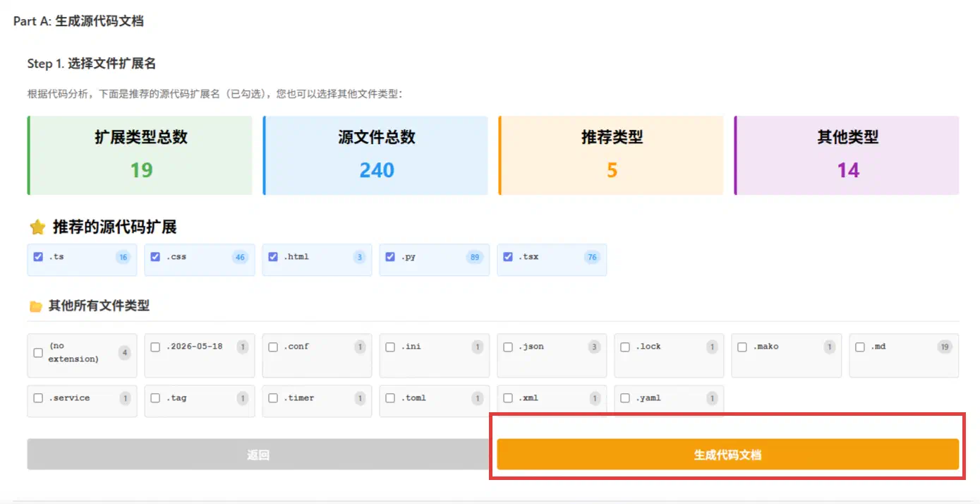The height and width of the screenshot is (504, 980).
Task: Click the folder icon beside 其他所有文件类型
Action: point(35,306)
